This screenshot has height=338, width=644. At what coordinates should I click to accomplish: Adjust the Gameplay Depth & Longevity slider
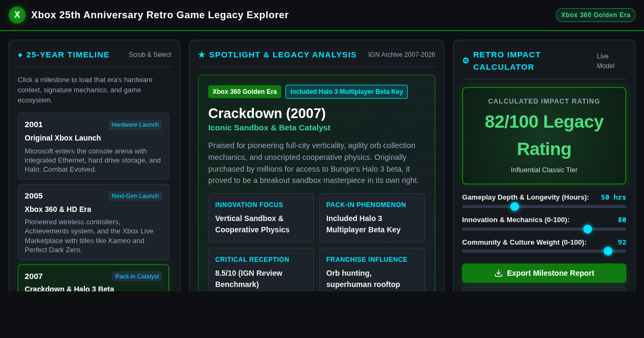[x=544, y=207]
